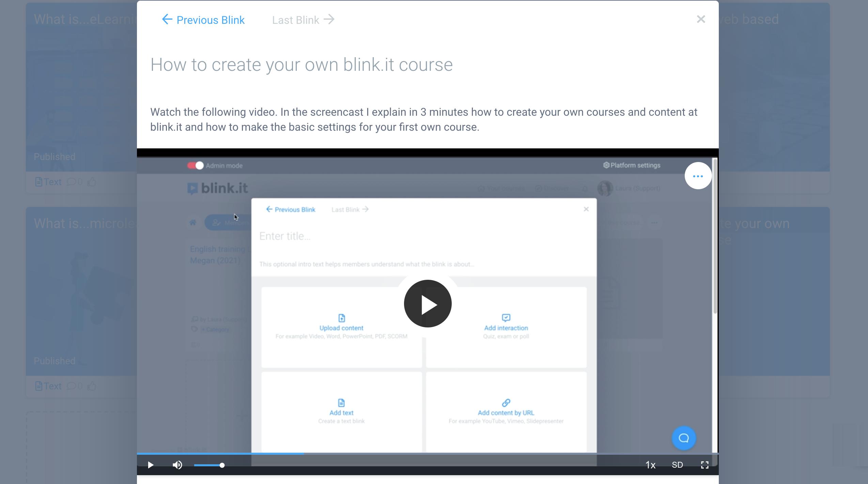The width and height of the screenshot is (868, 484).
Task: Open the blue chat support bubble
Action: tap(684, 438)
